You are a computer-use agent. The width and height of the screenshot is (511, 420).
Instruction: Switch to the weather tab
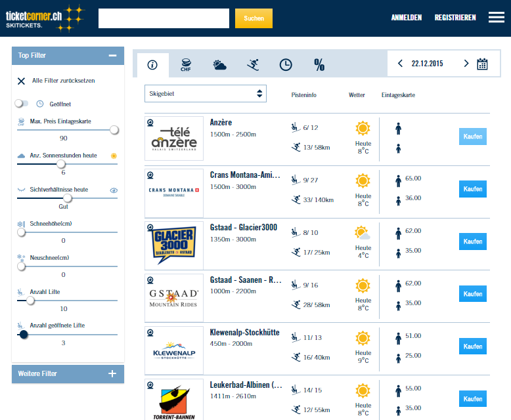219,65
